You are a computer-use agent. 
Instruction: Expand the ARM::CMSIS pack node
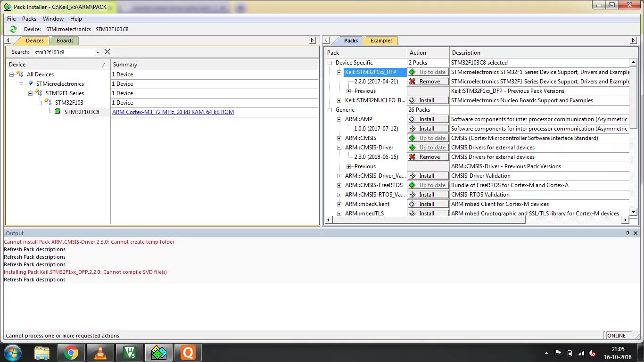click(339, 138)
